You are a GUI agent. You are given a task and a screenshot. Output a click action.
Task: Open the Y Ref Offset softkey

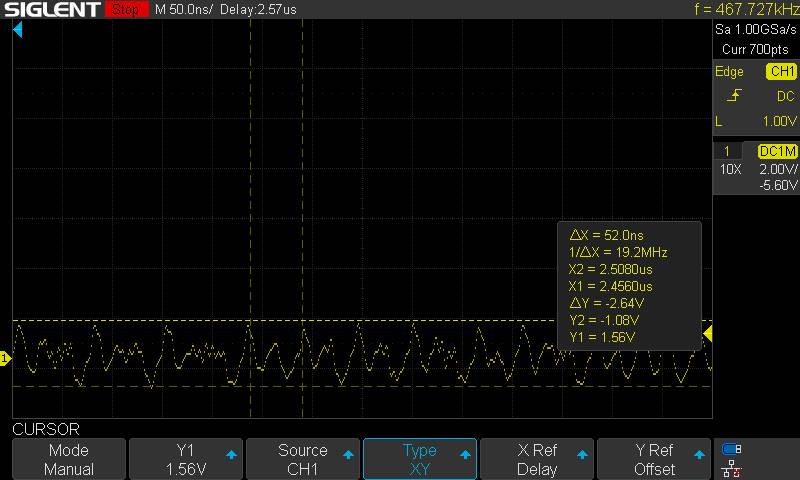pyautogui.click(x=654, y=459)
